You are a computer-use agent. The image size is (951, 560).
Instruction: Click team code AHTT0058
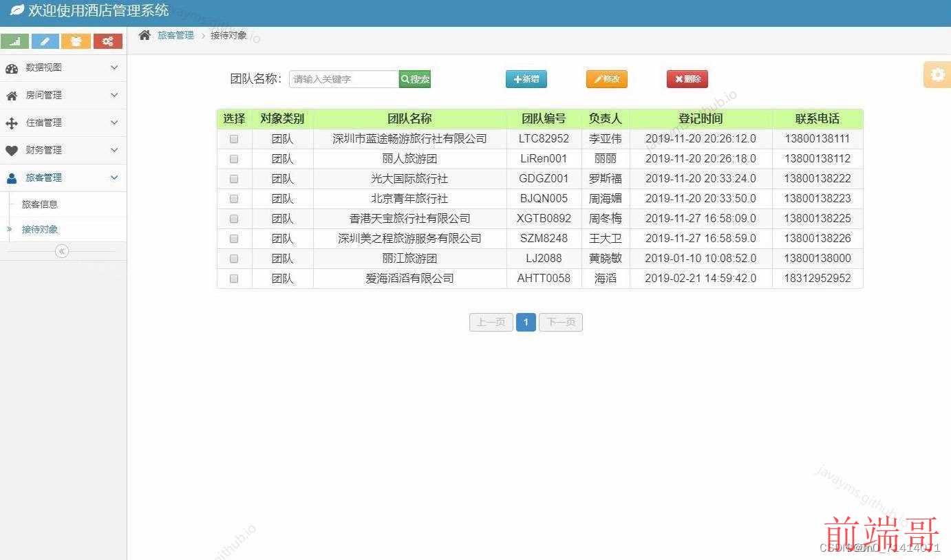[x=544, y=279]
